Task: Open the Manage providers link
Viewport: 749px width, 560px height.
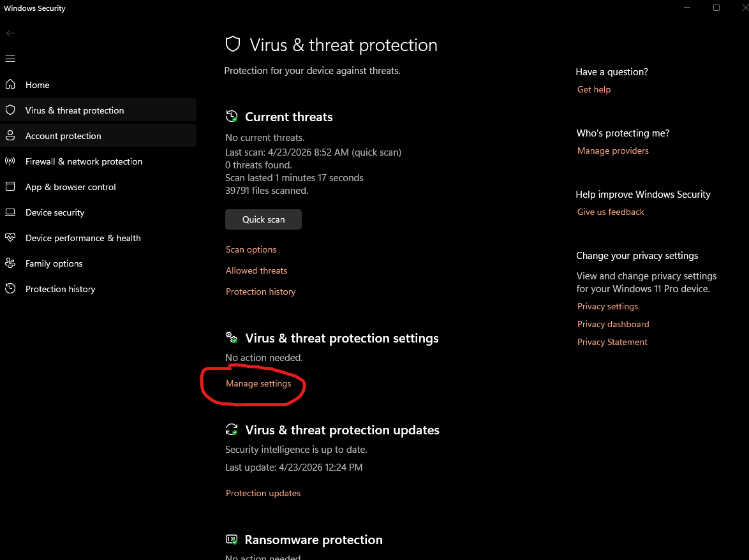Action: tap(613, 151)
